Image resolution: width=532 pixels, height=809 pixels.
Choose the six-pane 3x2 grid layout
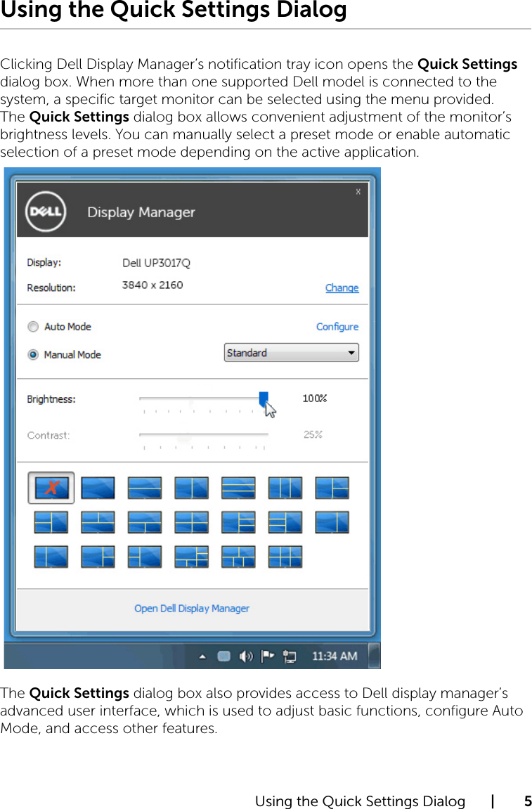285,557
